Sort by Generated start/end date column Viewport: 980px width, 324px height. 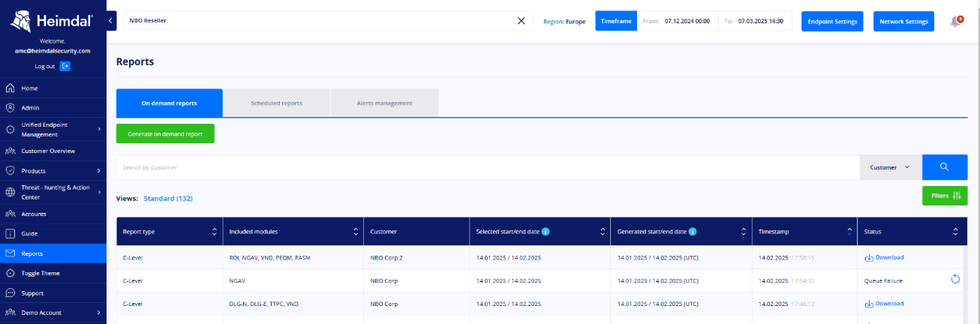(744, 232)
